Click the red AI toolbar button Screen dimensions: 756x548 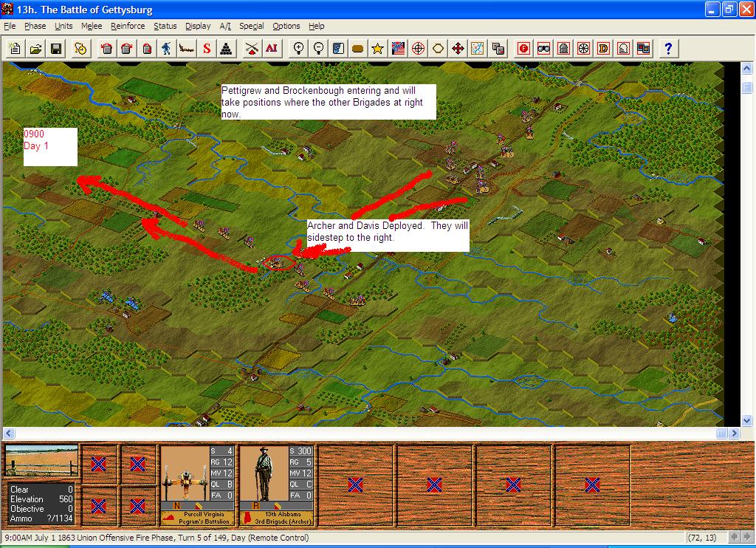click(272, 48)
